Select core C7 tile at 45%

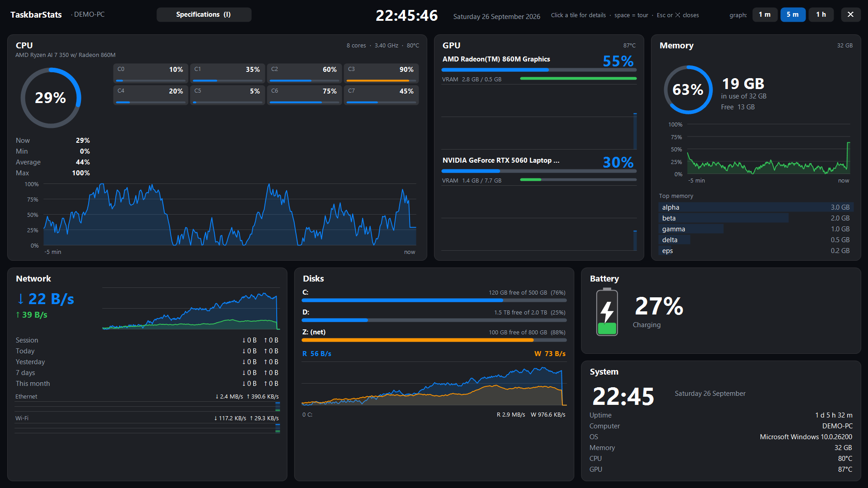[x=381, y=95]
